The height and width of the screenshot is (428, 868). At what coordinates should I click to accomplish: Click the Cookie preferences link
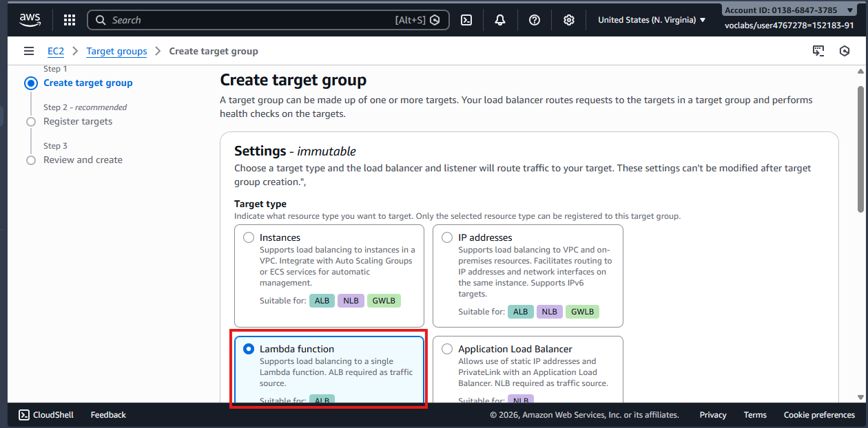click(x=819, y=415)
